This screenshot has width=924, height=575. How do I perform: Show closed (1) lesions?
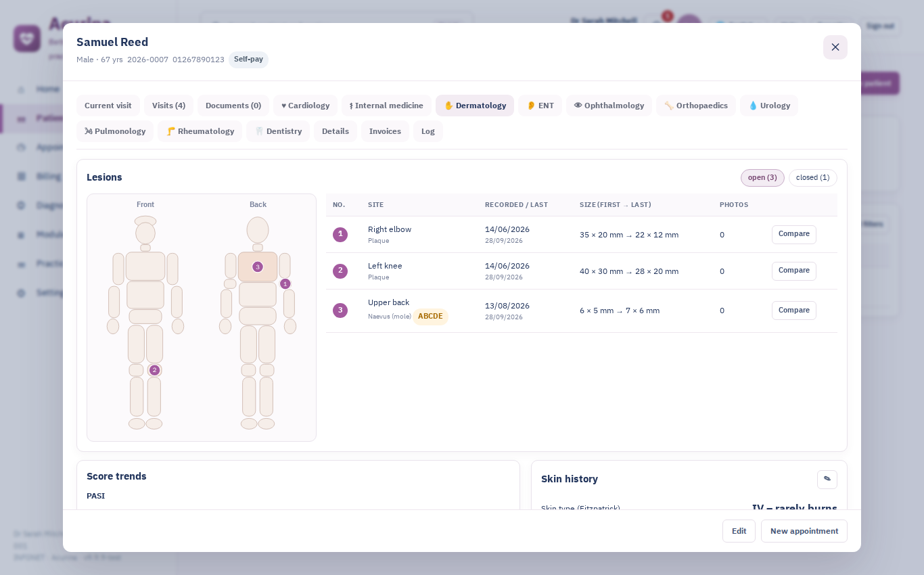coord(813,178)
